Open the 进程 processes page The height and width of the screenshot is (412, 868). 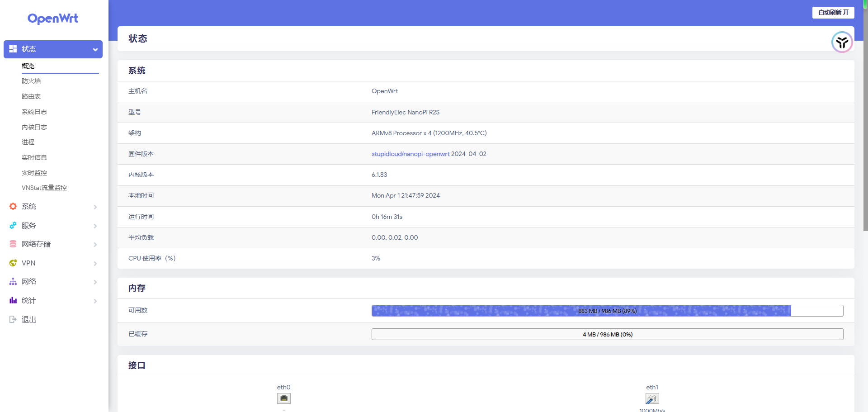(x=28, y=142)
